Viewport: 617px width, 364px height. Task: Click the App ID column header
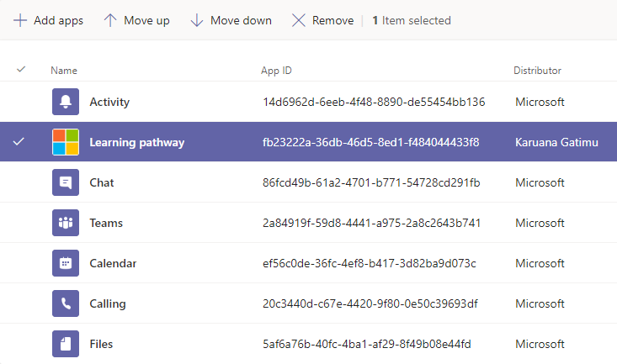click(276, 71)
